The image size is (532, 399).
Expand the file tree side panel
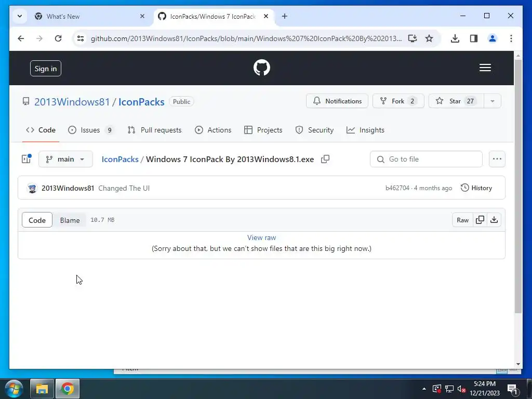point(26,159)
